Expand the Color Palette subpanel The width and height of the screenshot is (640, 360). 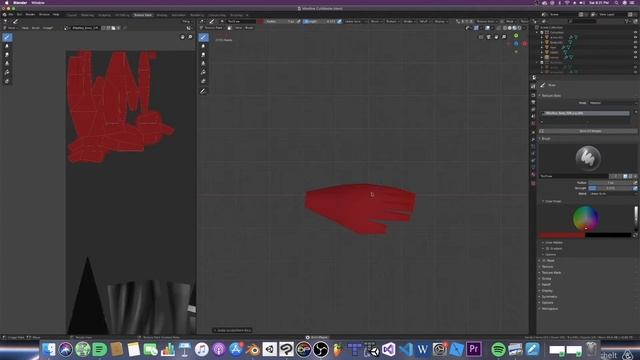pos(554,242)
